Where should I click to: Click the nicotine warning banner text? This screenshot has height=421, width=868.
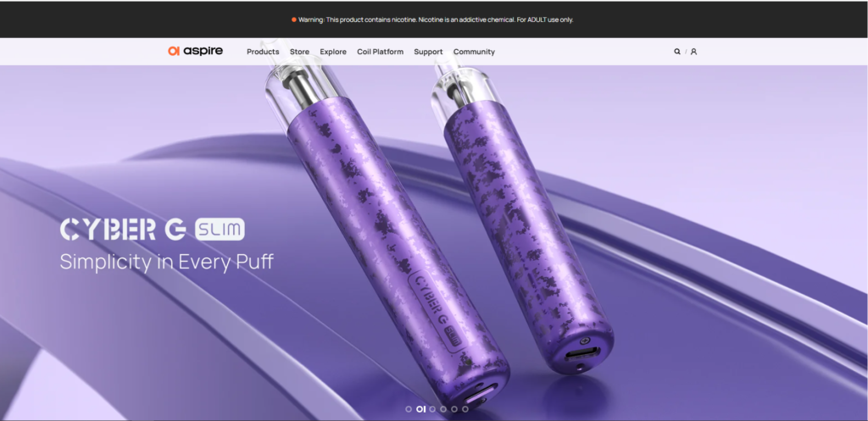point(436,19)
